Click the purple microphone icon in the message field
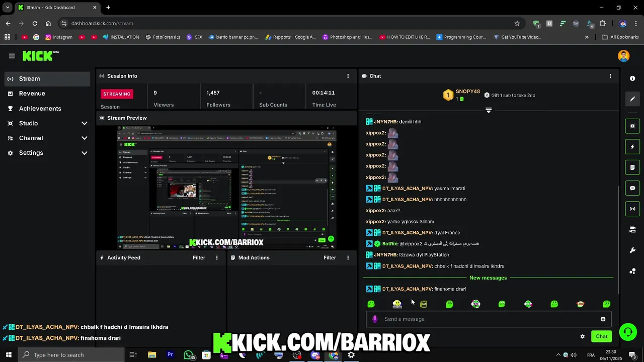The height and width of the screenshot is (362, 644). 374,319
